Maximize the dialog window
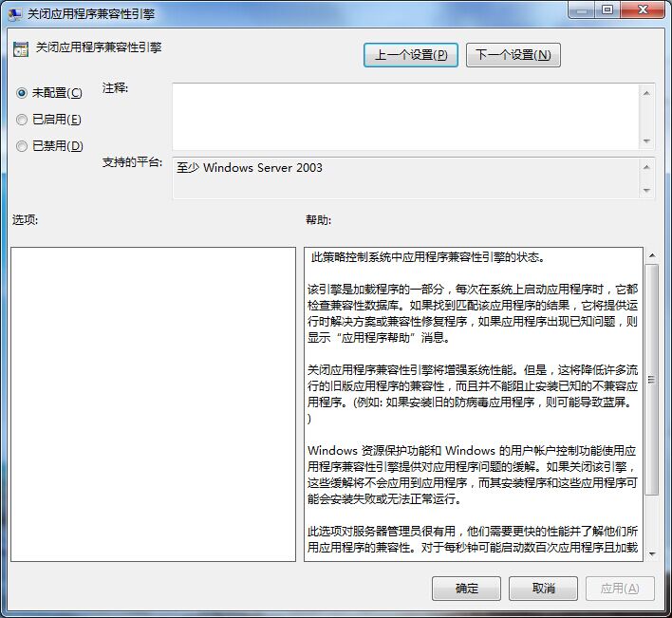Viewport: 672px width, 618px height. (607, 9)
